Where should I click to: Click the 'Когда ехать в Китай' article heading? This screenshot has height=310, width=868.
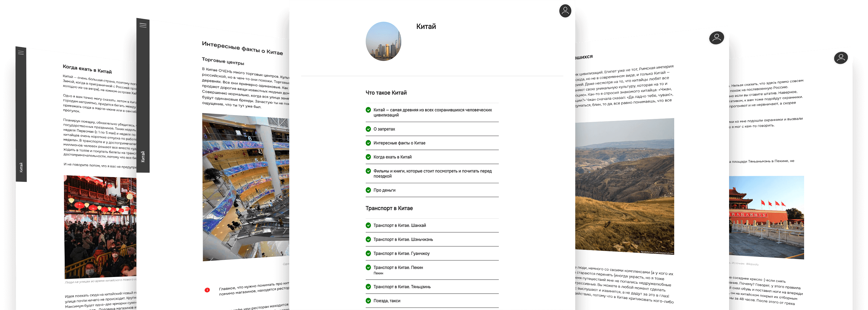pyautogui.click(x=87, y=69)
